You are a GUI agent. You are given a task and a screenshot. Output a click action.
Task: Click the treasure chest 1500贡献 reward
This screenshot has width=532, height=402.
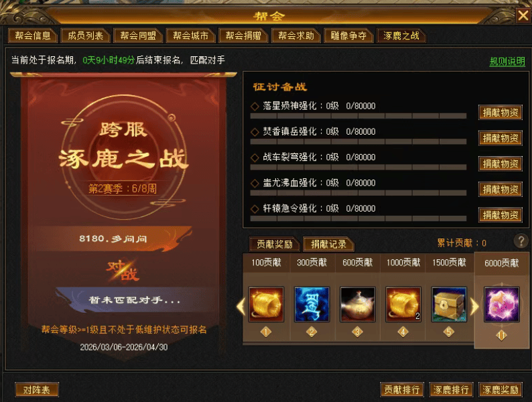click(x=449, y=304)
